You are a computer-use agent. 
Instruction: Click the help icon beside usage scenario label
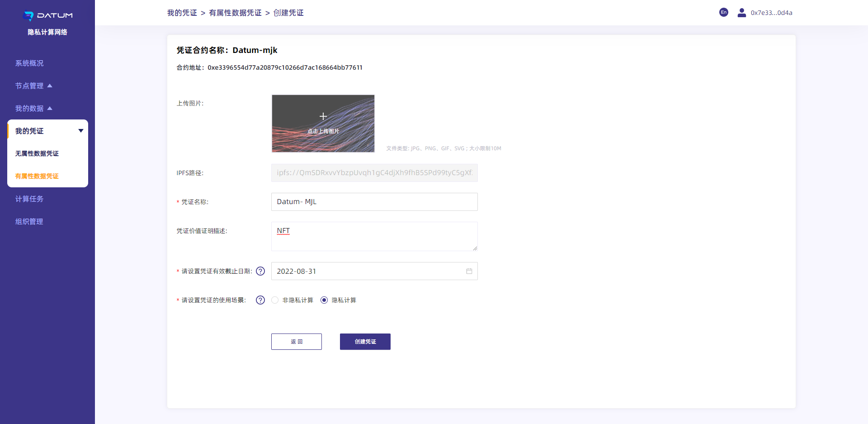[x=260, y=300]
